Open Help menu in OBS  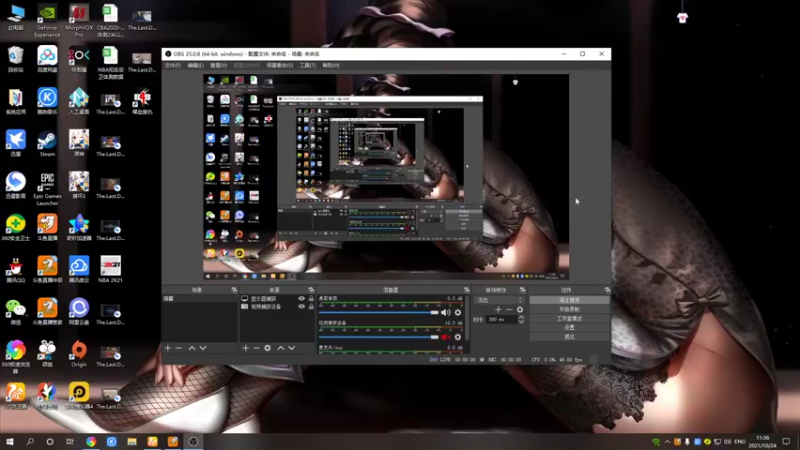point(331,65)
